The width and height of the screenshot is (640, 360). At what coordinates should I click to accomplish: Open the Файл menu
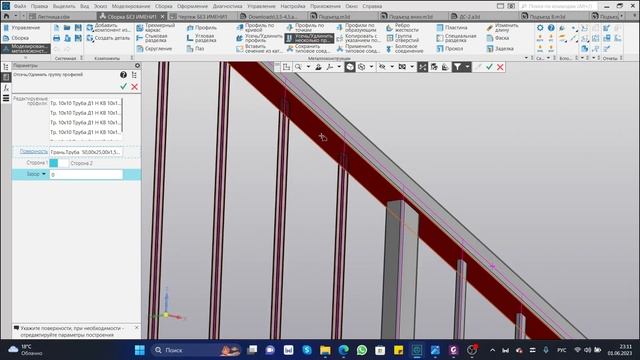pyautogui.click(x=20, y=6)
